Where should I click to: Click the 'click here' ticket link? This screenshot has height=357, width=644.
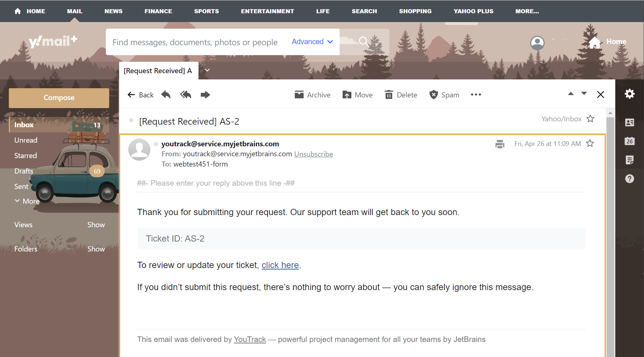coord(280,265)
